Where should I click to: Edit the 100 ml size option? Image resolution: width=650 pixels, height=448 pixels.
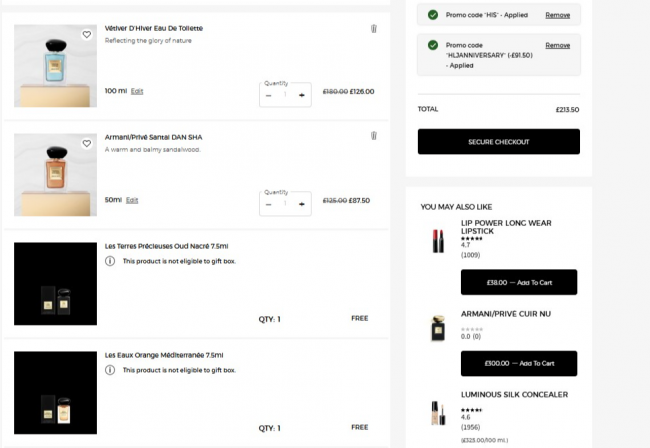137,91
